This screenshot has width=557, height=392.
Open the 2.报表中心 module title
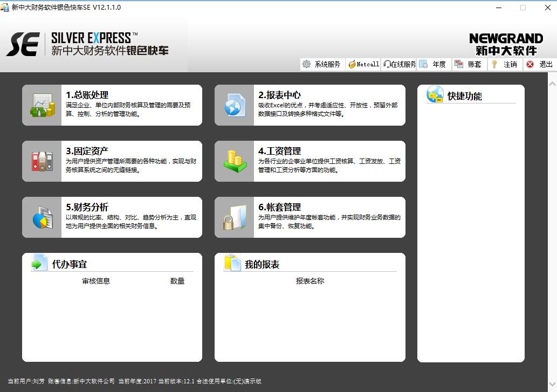click(x=279, y=95)
